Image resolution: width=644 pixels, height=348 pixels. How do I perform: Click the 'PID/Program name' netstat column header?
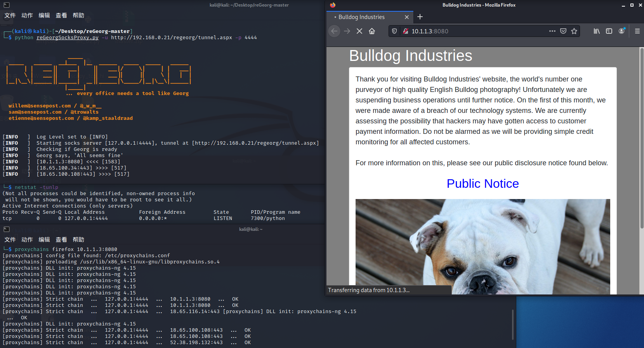coord(276,212)
